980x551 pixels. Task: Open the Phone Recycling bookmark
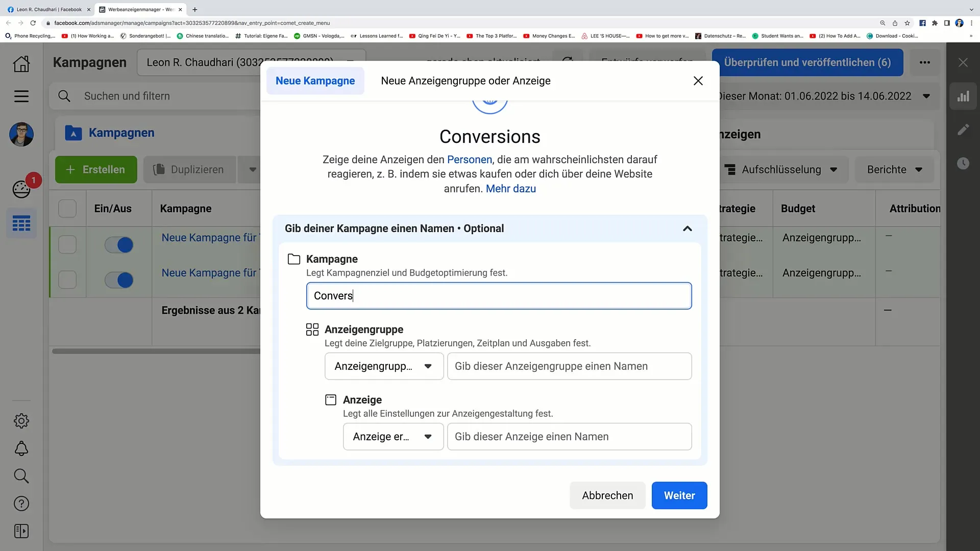click(30, 36)
